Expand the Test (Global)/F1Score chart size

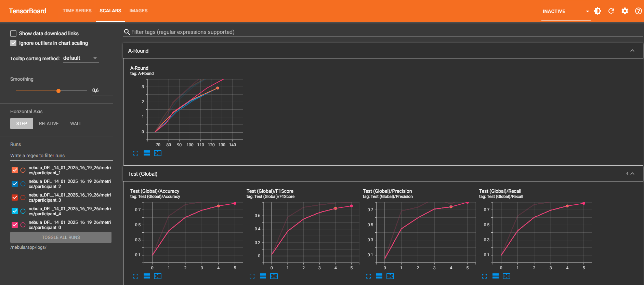tap(252, 276)
